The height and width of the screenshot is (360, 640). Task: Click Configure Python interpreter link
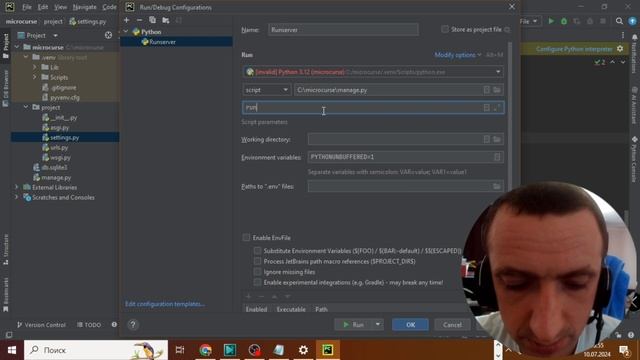click(574, 49)
